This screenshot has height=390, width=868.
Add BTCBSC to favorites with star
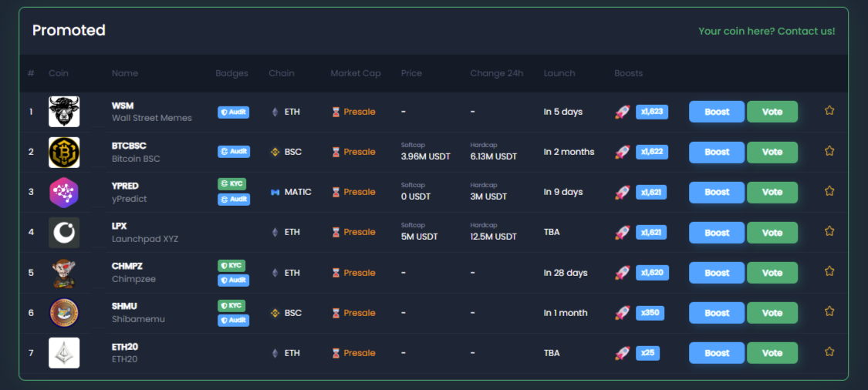pos(829,150)
